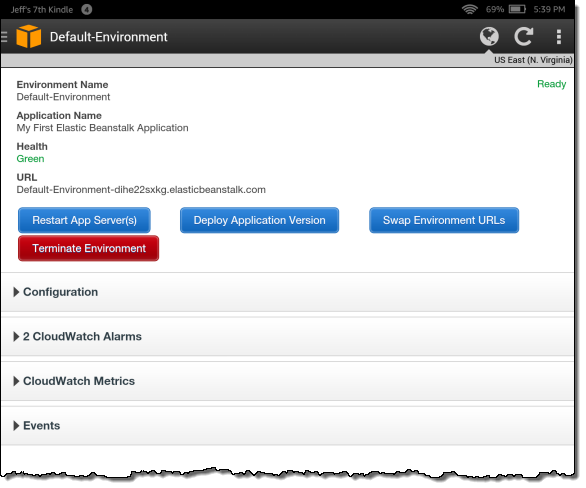Expand the 2 CloudWatch Alarms section

click(287, 337)
